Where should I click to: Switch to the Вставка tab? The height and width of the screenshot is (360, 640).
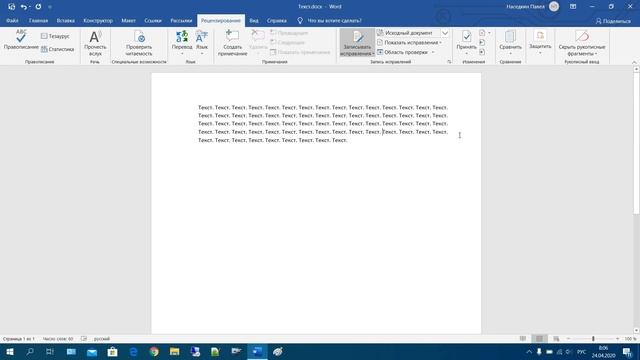pos(66,20)
